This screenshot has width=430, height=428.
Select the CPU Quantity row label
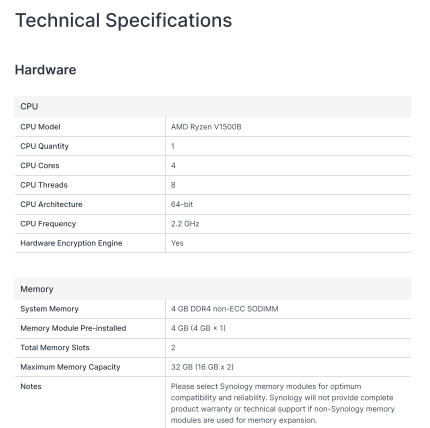(x=44, y=146)
